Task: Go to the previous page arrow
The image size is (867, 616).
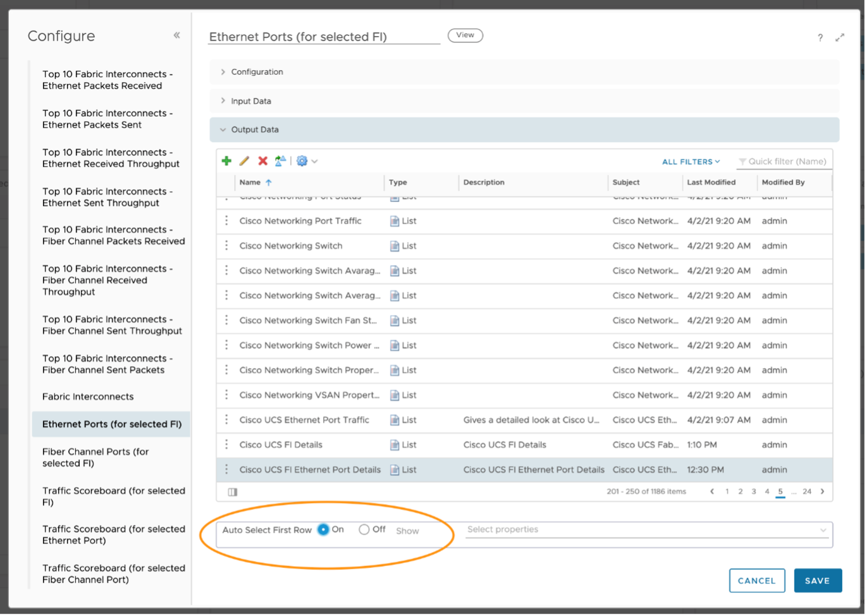Action: pyautogui.click(x=712, y=491)
